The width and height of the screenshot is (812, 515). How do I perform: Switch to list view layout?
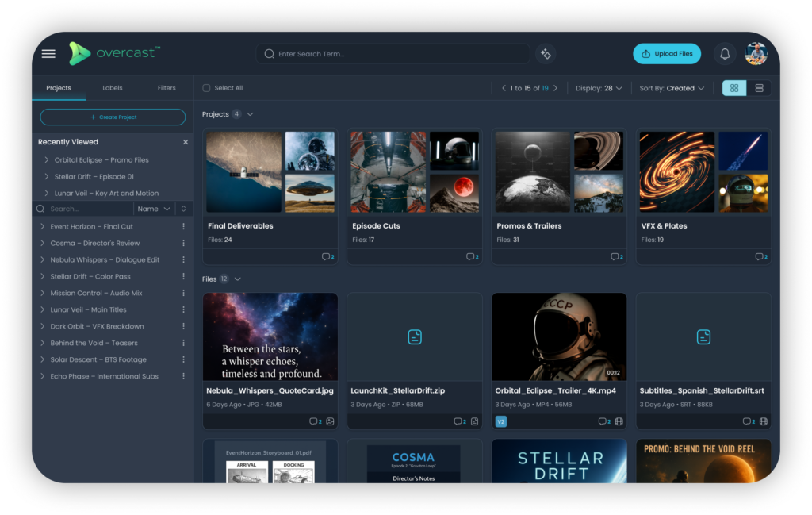tap(759, 88)
